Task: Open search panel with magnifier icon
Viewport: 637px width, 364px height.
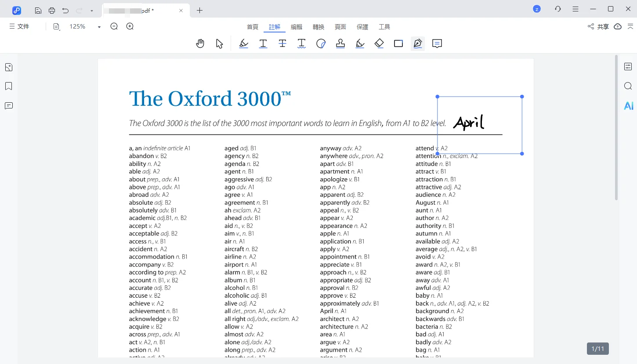Action: point(628,86)
